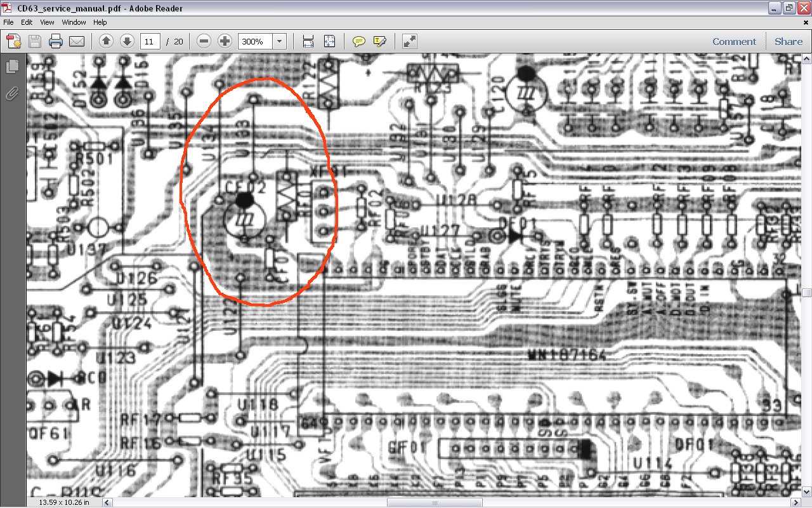Click the fit width scrolling icon
This screenshot has height=508, width=812.
coord(308,41)
